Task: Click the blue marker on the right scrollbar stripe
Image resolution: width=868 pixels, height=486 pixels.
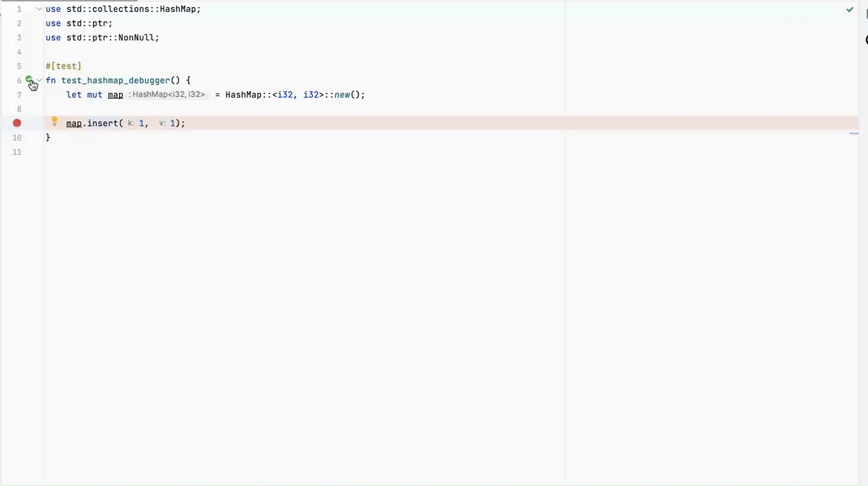Action: coord(854,133)
